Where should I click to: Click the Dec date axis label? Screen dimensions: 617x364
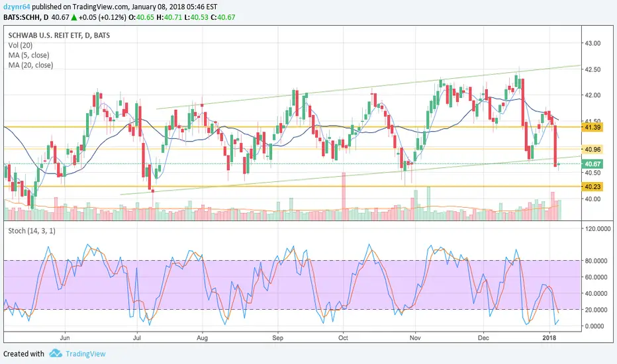483,338
